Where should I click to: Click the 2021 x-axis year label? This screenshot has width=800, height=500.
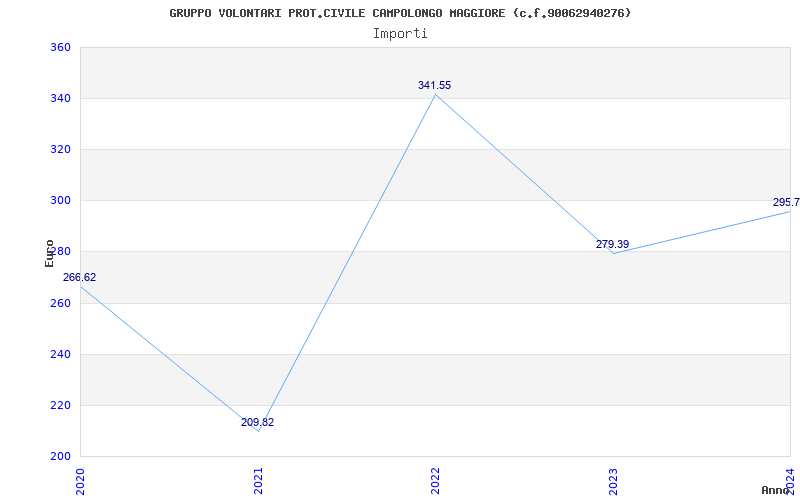click(x=258, y=481)
